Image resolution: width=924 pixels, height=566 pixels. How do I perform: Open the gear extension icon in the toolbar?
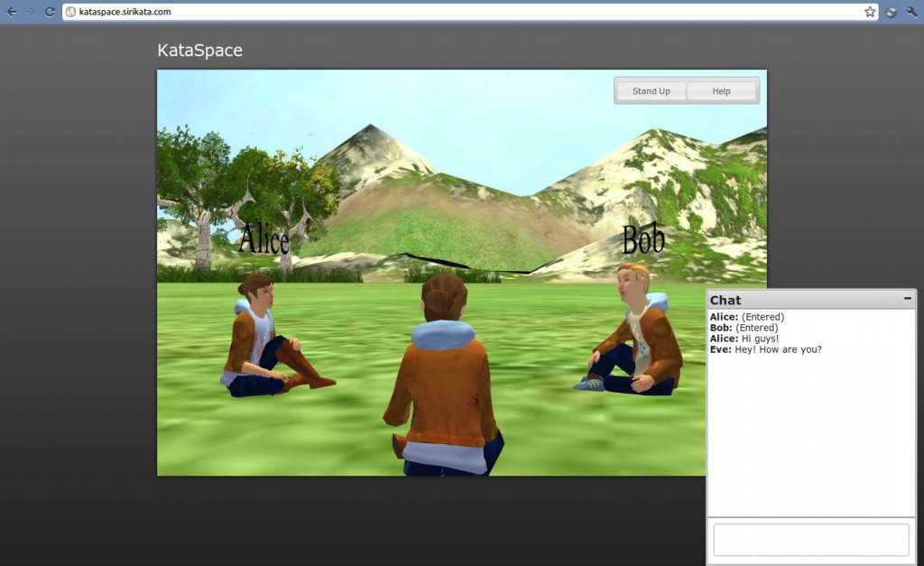pyautogui.click(x=892, y=12)
